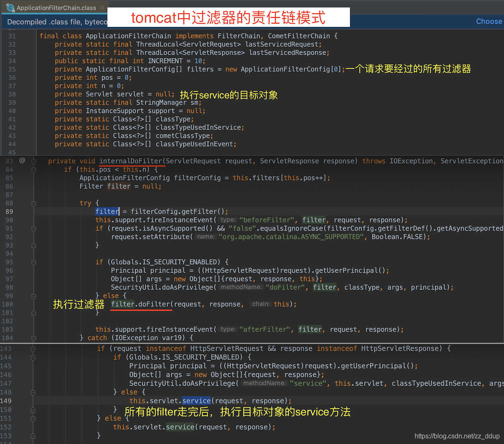Collapse the try block fold at line 88
504x444 pixels.
34,203
